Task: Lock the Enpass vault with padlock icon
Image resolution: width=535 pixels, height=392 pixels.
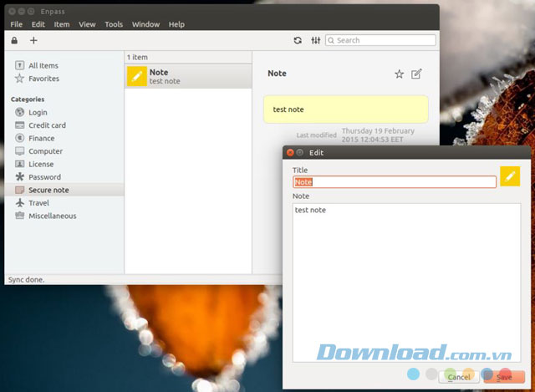Action: 14,40
